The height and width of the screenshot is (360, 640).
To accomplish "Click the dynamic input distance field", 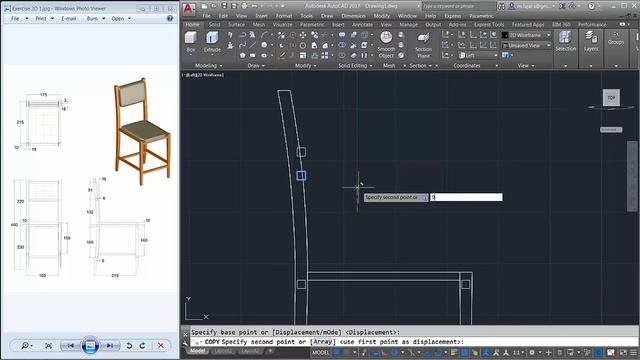I will click(x=466, y=197).
